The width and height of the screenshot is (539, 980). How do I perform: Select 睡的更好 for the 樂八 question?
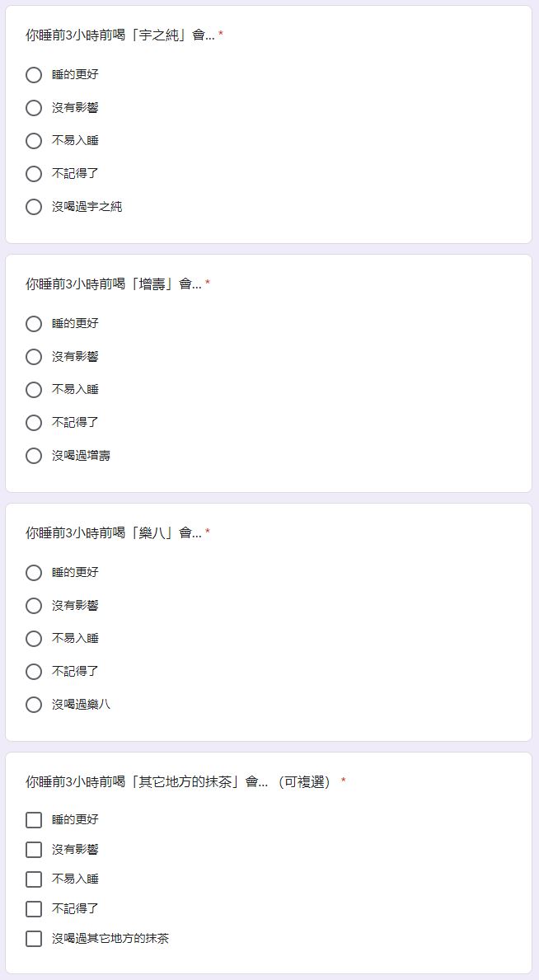tap(34, 573)
